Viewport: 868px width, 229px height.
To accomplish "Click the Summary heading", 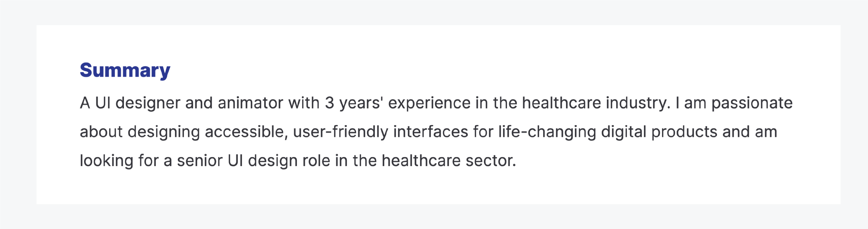I will pos(125,70).
